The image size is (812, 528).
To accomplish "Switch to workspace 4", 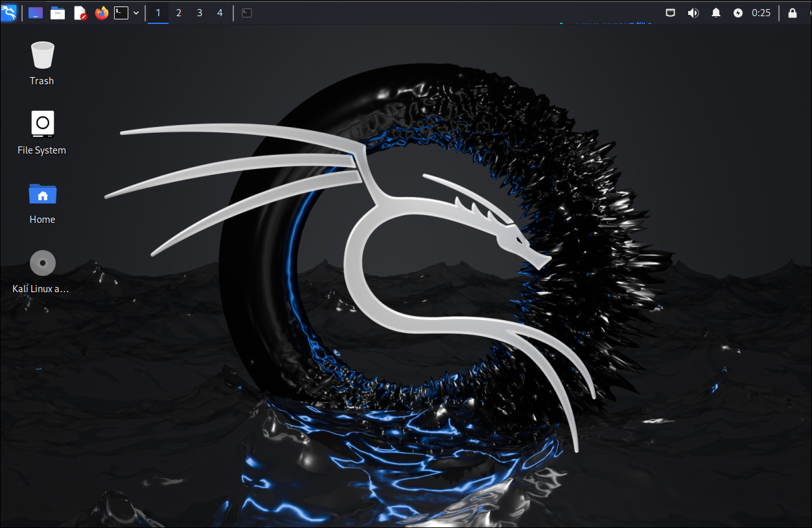I will 220,12.
